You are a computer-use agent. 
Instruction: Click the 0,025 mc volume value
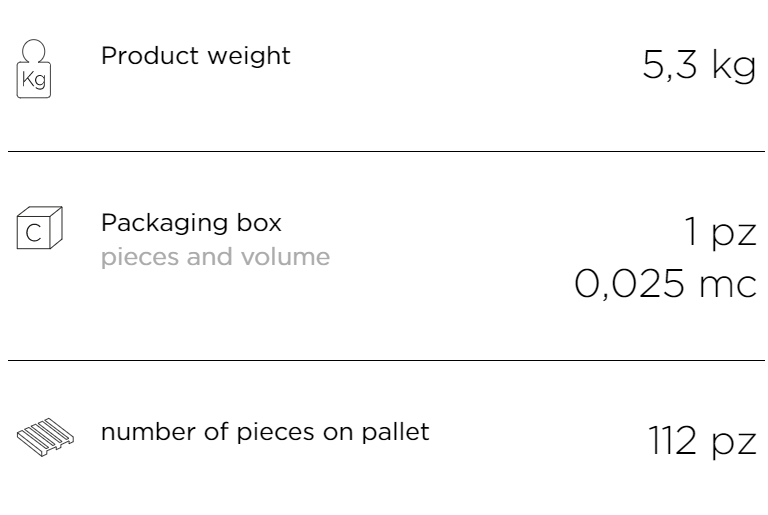pyautogui.click(x=665, y=283)
